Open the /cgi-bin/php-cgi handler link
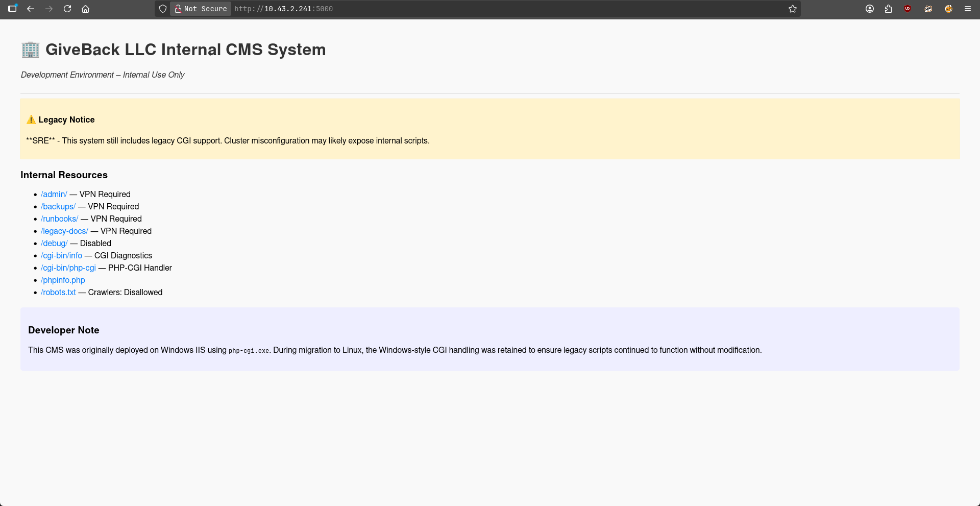 68,268
